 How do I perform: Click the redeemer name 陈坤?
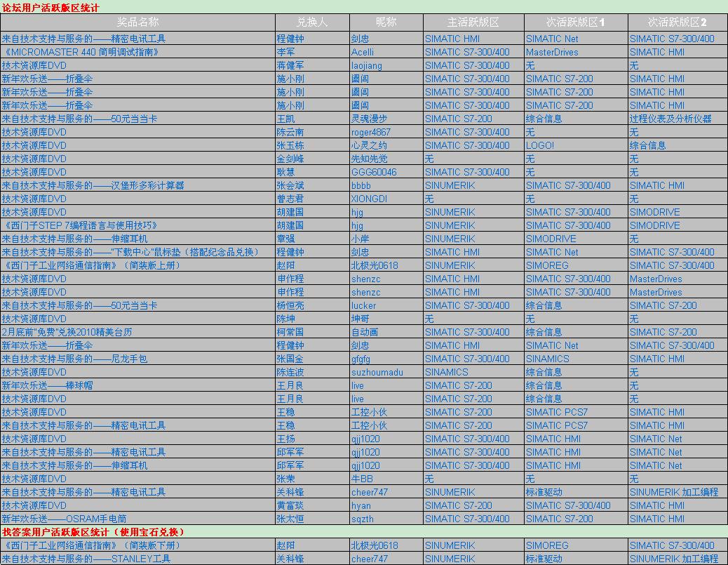[x=285, y=319]
